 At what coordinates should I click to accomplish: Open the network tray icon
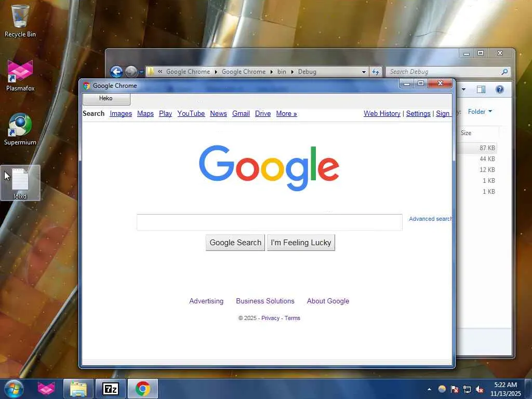467,389
